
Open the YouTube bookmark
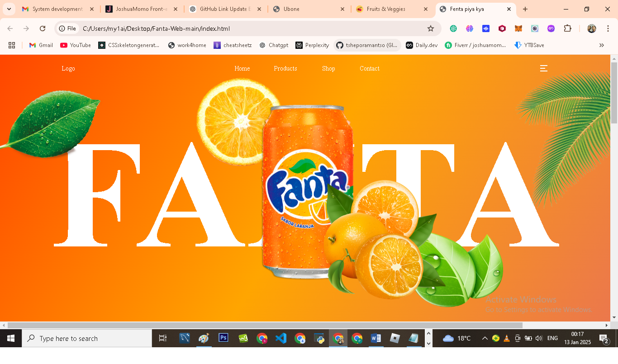click(x=76, y=45)
